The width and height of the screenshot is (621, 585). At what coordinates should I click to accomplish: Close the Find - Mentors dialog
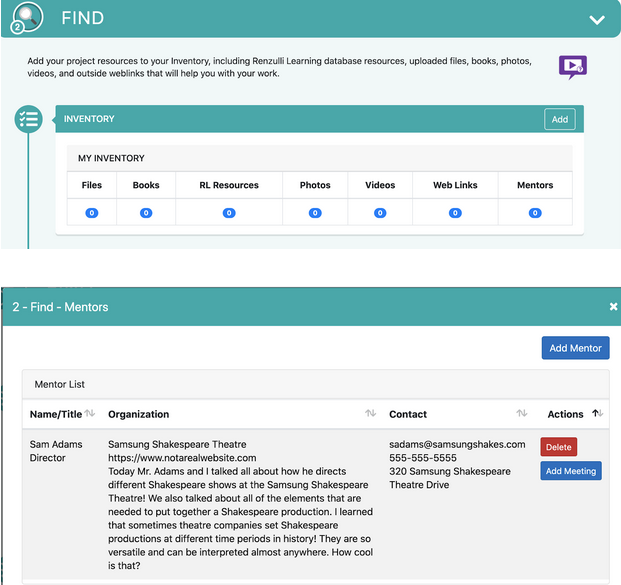[613, 307]
